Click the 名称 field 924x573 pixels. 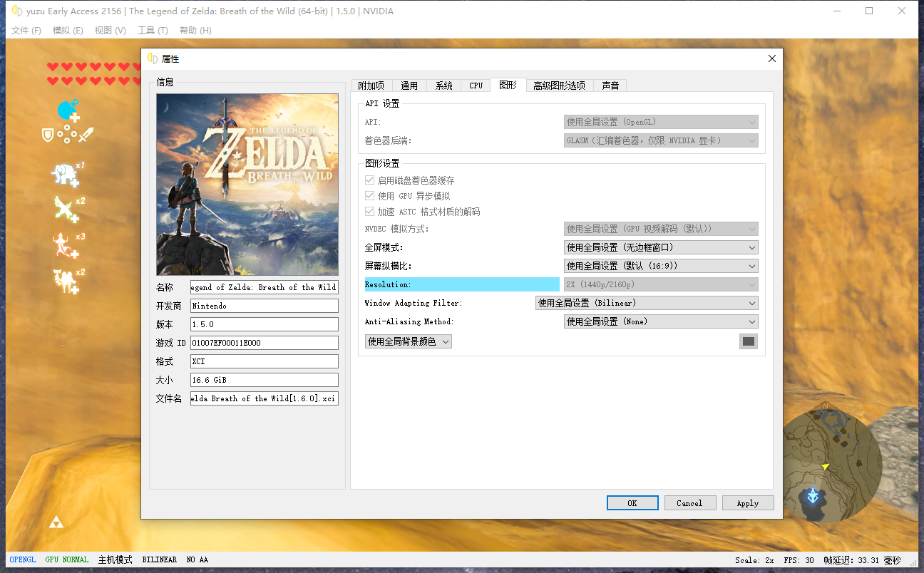click(265, 287)
